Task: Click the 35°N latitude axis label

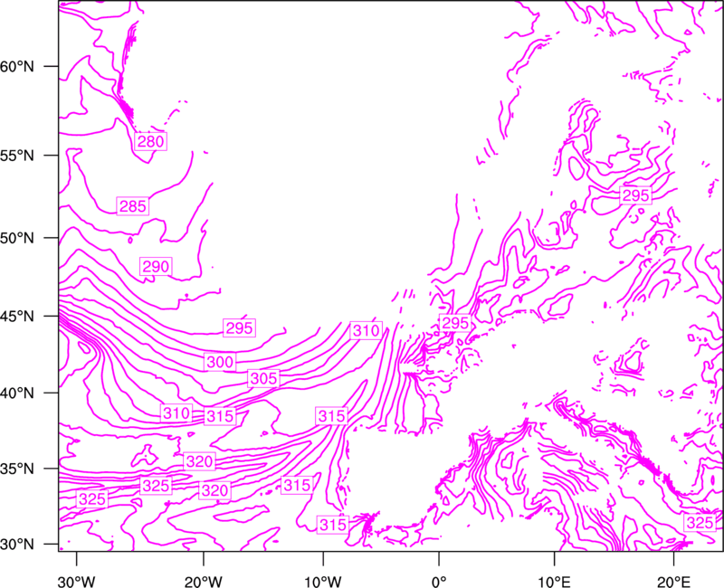Action: [16, 469]
